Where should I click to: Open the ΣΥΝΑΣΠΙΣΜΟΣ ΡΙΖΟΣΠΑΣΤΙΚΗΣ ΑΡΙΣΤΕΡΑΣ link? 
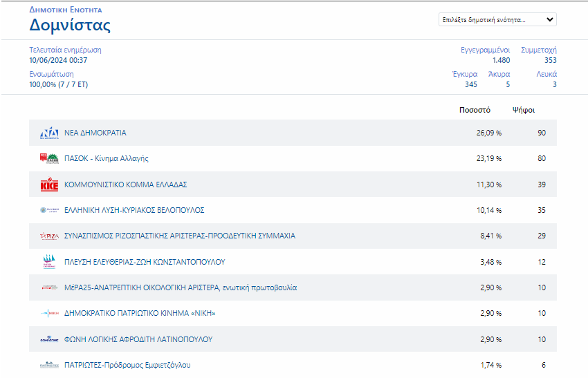180,236
